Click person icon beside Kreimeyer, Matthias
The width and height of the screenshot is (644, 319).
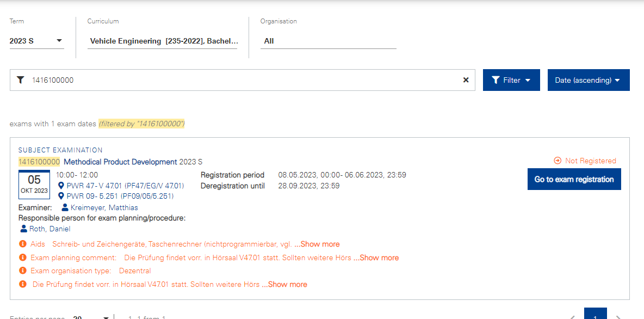pos(65,207)
